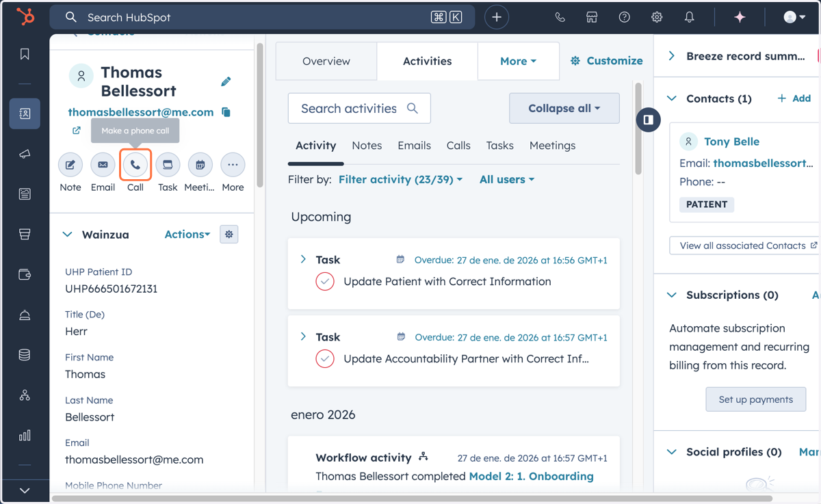Viewport: 821px width, 504px height.
Task: Click the HubSpot sprocket logo
Action: coord(25,16)
